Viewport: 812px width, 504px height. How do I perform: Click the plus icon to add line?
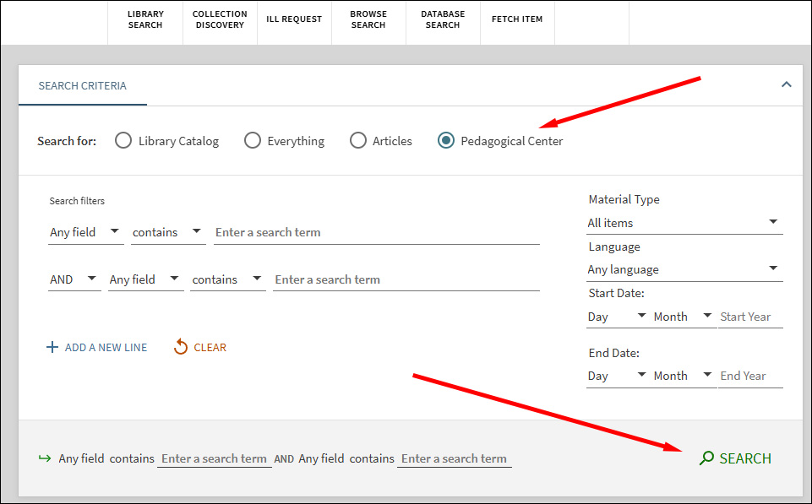(x=52, y=347)
